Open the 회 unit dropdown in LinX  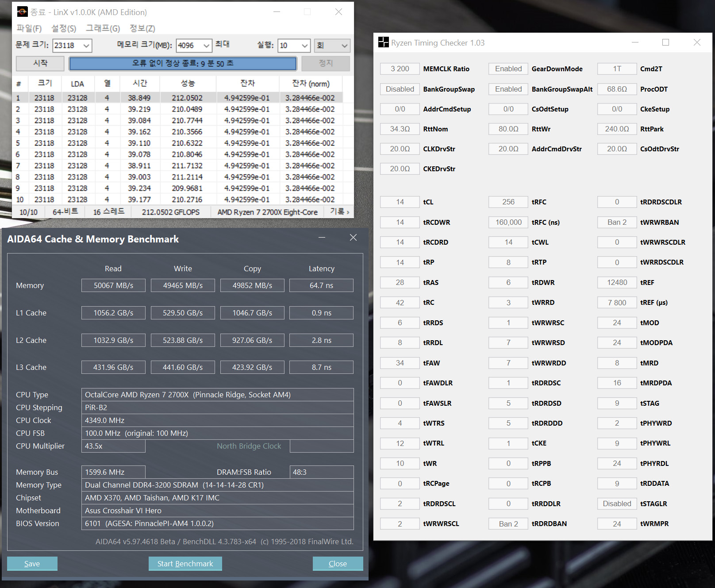click(332, 46)
